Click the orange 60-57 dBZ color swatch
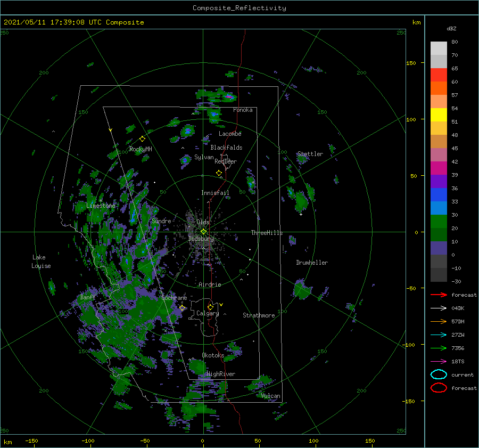Screen dimensions: 479x448 pyautogui.click(x=439, y=88)
